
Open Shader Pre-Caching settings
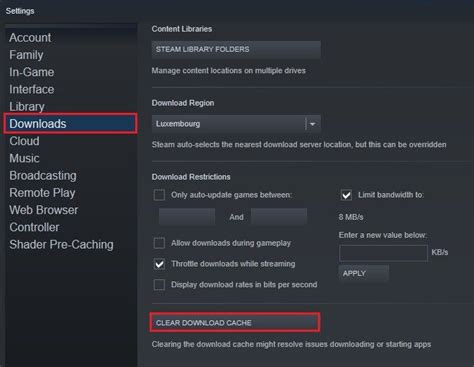tap(61, 244)
